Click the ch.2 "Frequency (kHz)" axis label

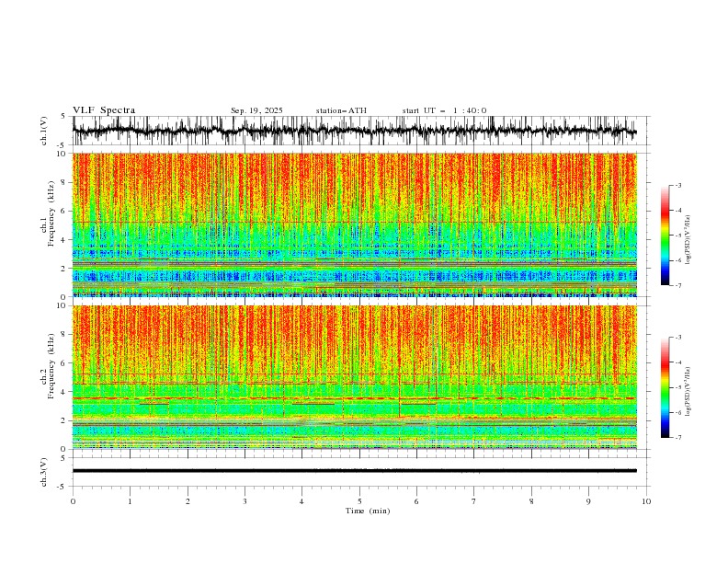click(51, 366)
